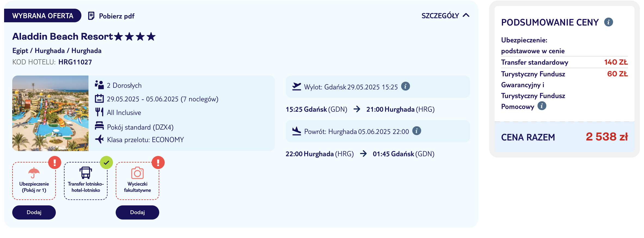This screenshot has width=644, height=238.
Task: Add insurance with Dodaj under Ubezpieczenie
Action: 34,212
